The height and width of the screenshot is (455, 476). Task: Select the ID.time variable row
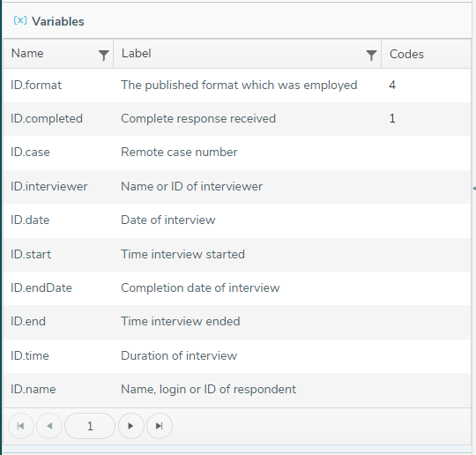[x=237, y=356]
